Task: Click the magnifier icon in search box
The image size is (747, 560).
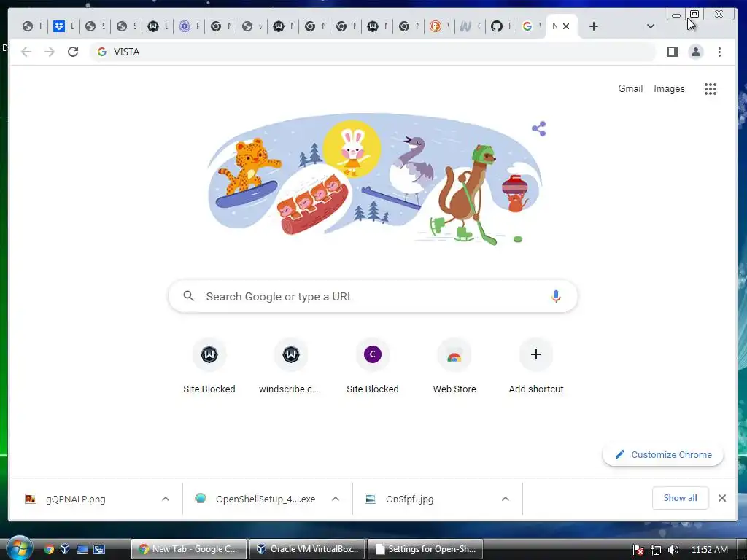Action: click(189, 296)
